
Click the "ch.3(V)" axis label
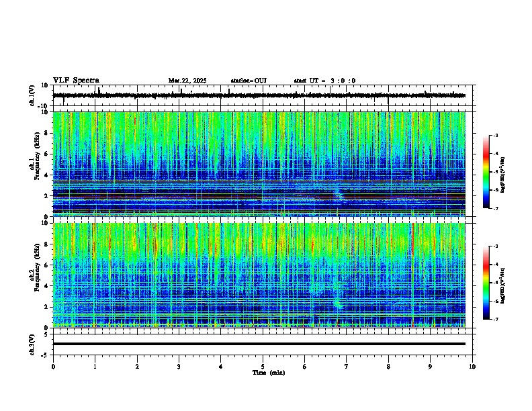[x=32, y=345]
